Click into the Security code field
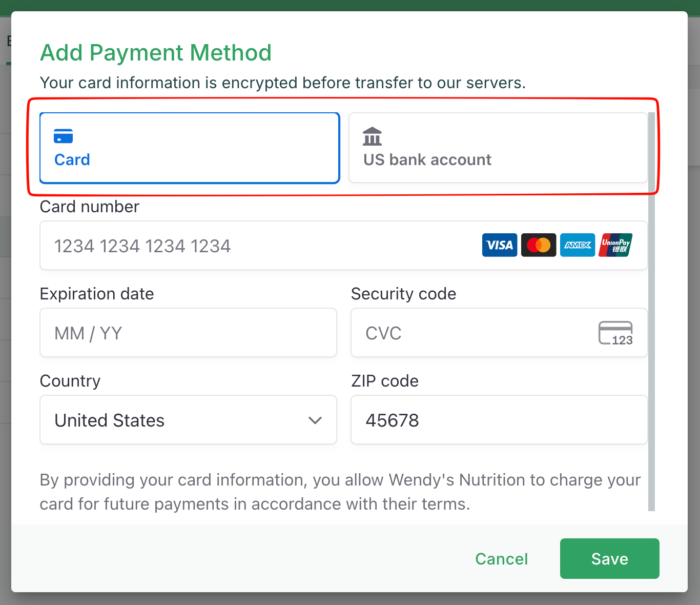 471,333
